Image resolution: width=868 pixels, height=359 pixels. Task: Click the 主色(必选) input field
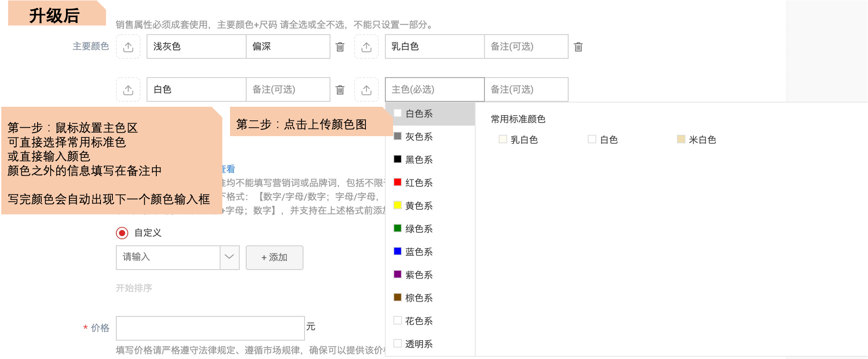(434, 90)
